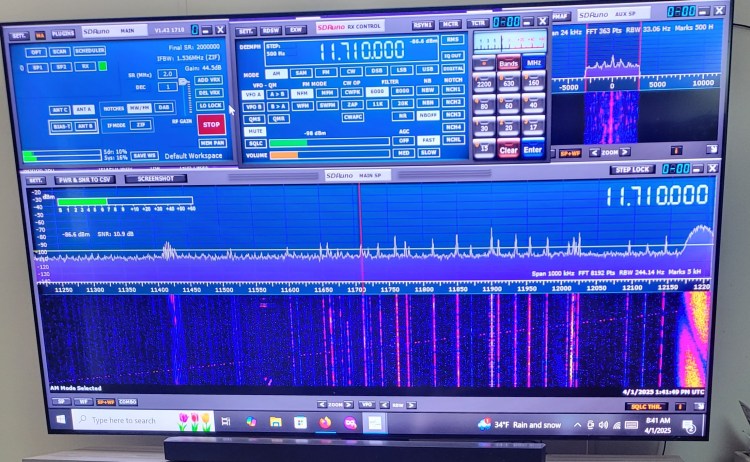The height and width of the screenshot is (462, 750).
Task: Select the IF MODE ZIF option
Action: point(141,125)
